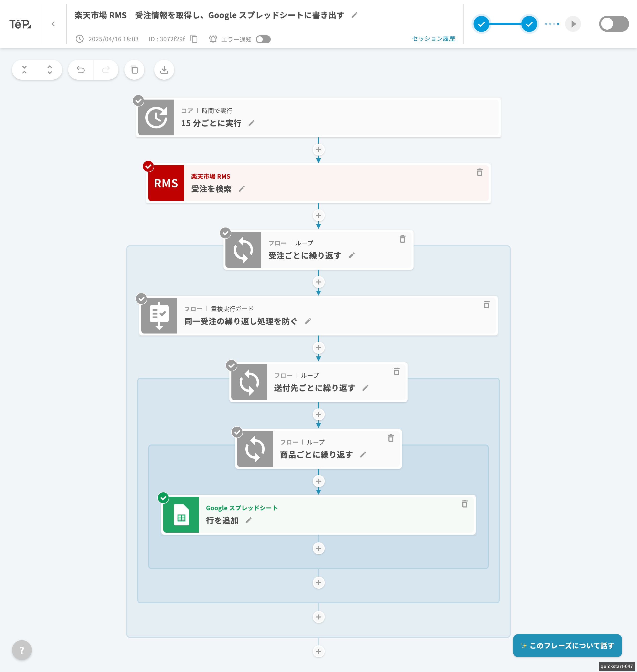The width and height of the screenshot is (637, 672).
Task: Open the Google スプレッドシート step icon
Action: (181, 515)
